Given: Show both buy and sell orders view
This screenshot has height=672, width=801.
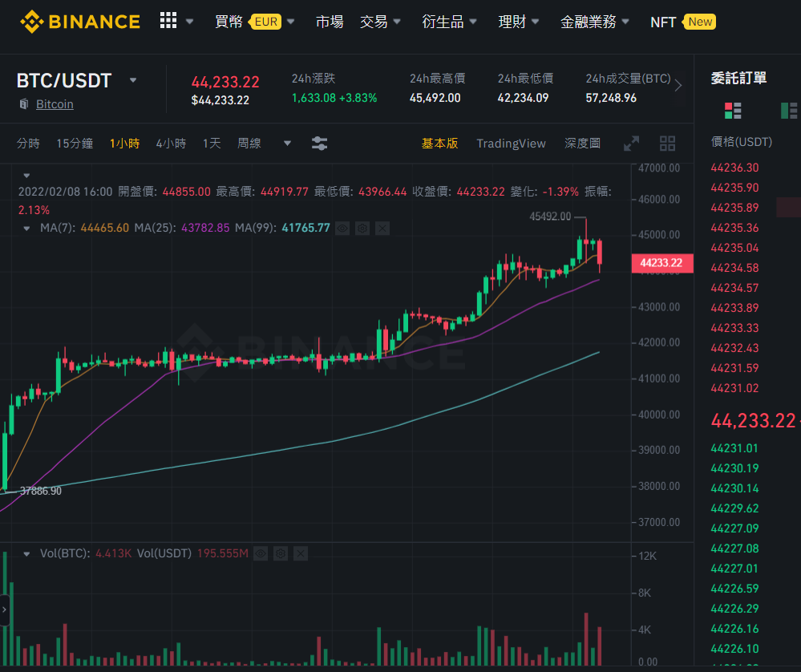Looking at the screenshot, I should click(733, 111).
